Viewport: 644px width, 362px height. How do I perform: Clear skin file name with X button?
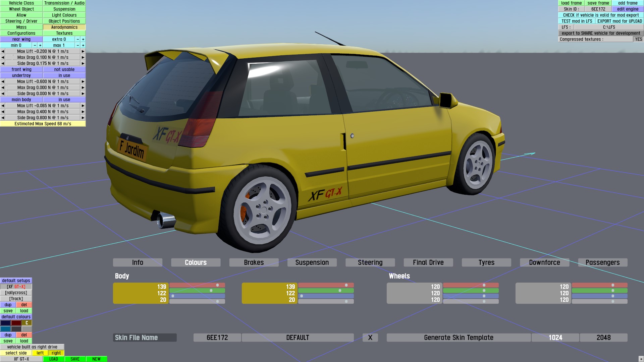click(370, 338)
